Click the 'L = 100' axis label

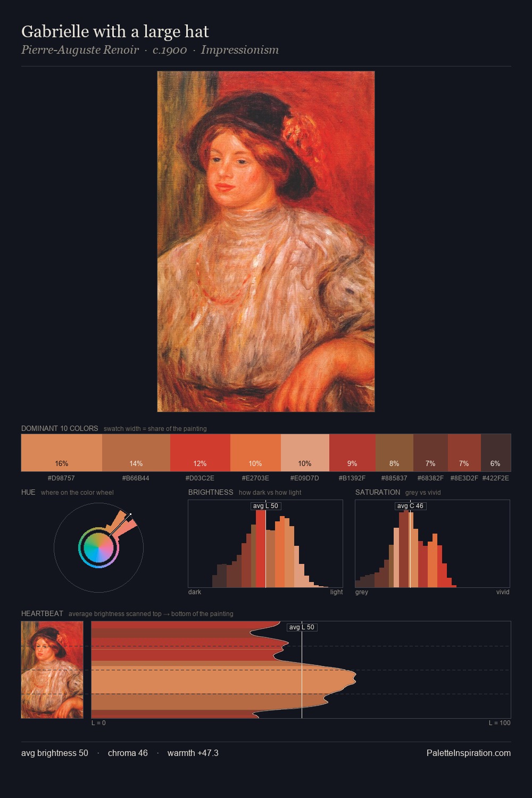500,723
